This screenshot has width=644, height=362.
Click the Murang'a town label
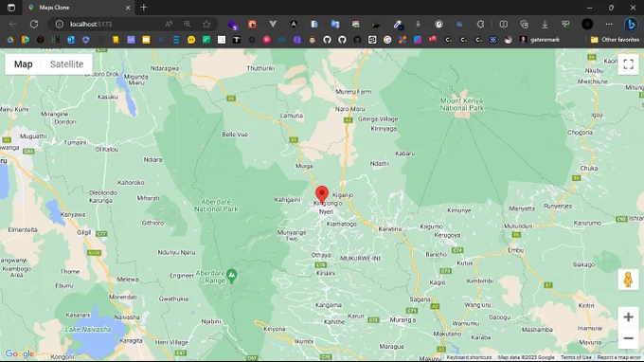tap(402, 319)
